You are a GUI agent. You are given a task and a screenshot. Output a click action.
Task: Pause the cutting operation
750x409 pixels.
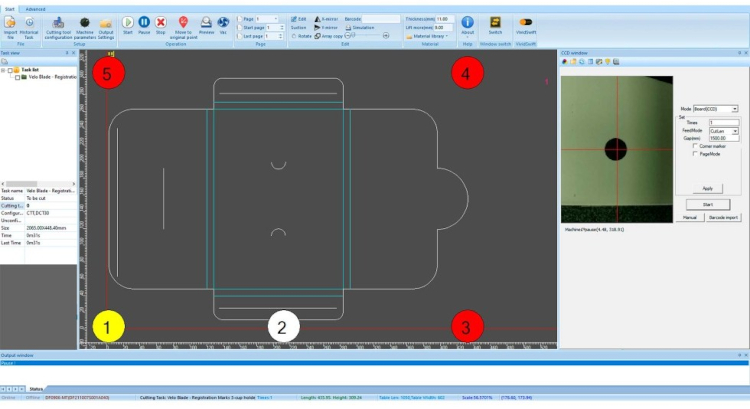click(x=144, y=21)
